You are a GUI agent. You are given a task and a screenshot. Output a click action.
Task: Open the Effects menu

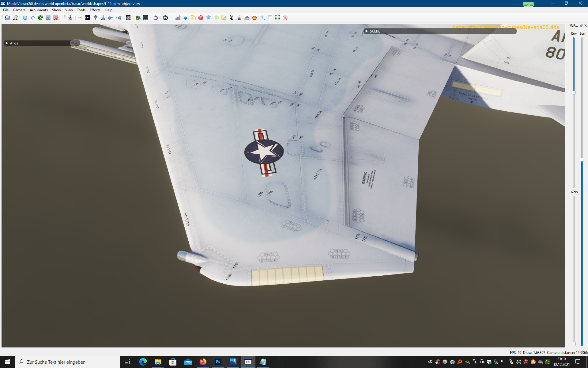point(95,10)
